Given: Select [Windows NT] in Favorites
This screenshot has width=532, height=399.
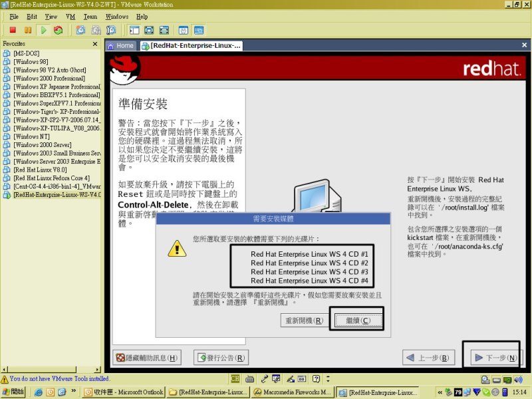Looking at the screenshot, I should pos(31,136).
